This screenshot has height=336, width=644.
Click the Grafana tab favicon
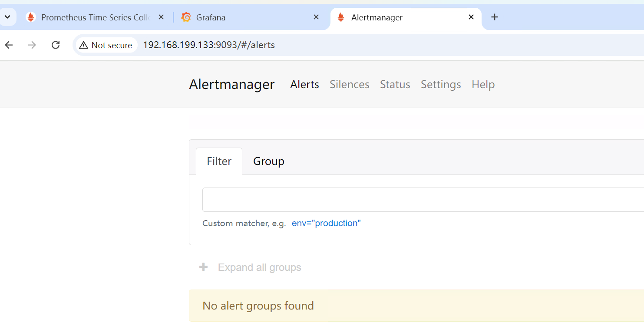[x=186, y=17]
